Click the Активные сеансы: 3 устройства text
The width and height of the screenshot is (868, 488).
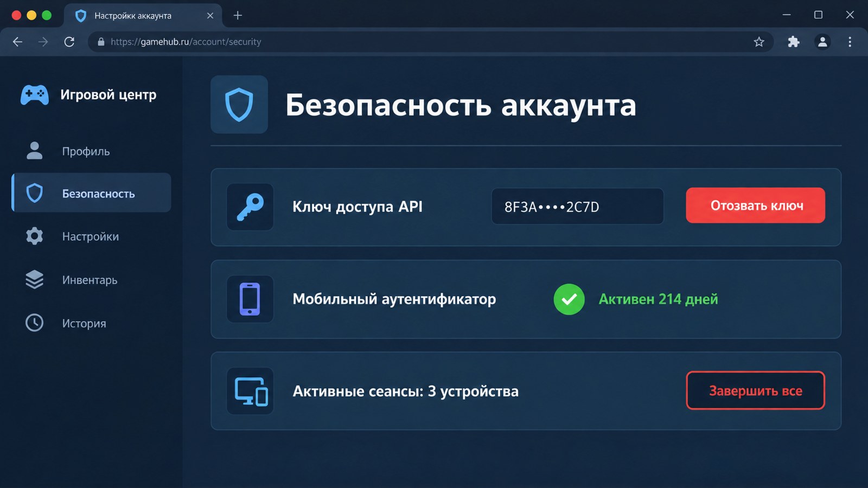(405, 391)
